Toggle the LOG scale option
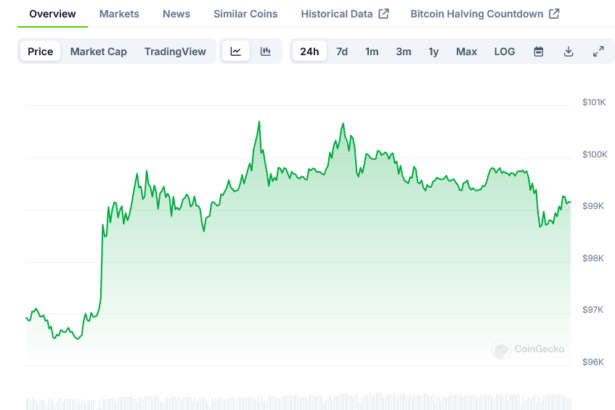 504,52
